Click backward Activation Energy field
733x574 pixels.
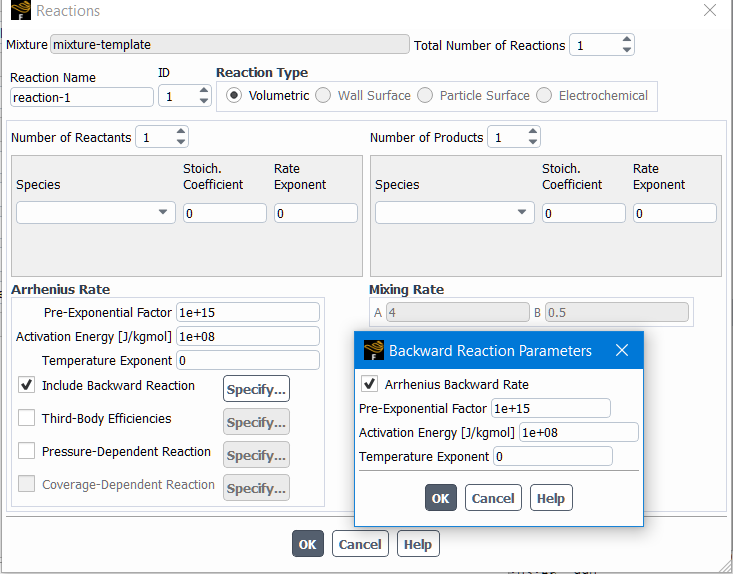pos(579,432)
